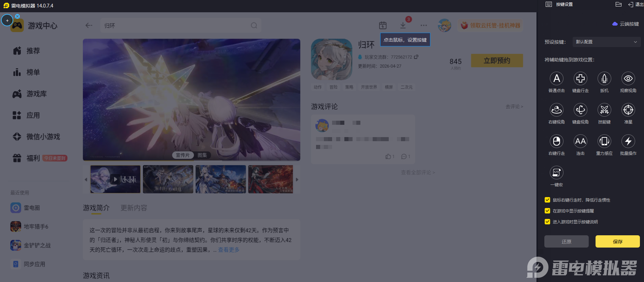Viewport: 644px width, 282px height.
Task: Click 退出 to exit key settings
Action: click(635, 4)
